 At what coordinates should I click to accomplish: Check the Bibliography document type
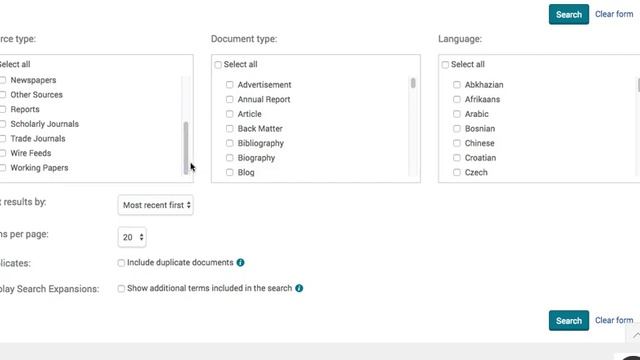229,143
